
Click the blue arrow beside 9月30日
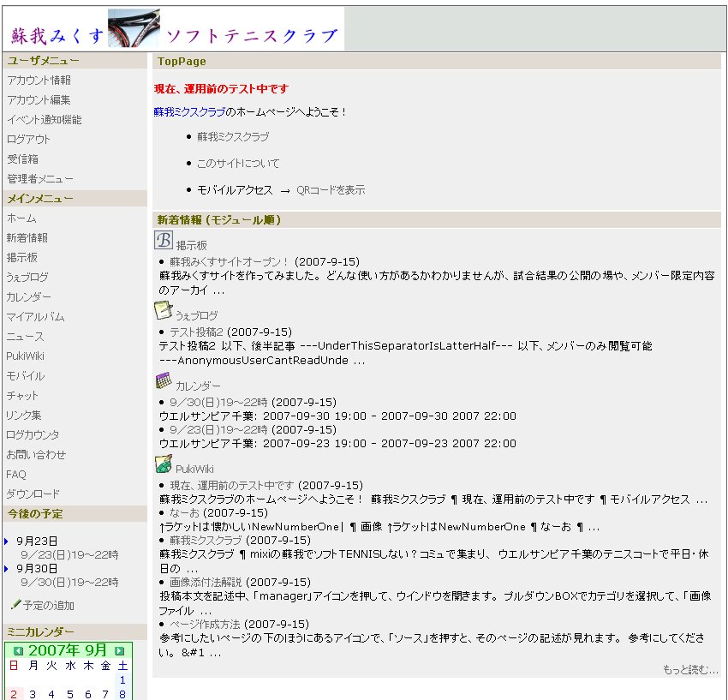click(6, 568)
